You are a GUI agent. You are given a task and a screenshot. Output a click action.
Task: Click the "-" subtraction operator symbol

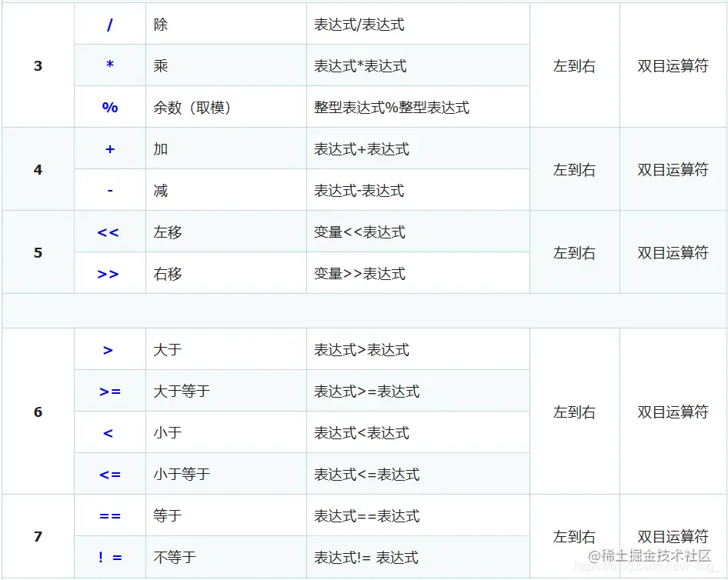(109, 190)
